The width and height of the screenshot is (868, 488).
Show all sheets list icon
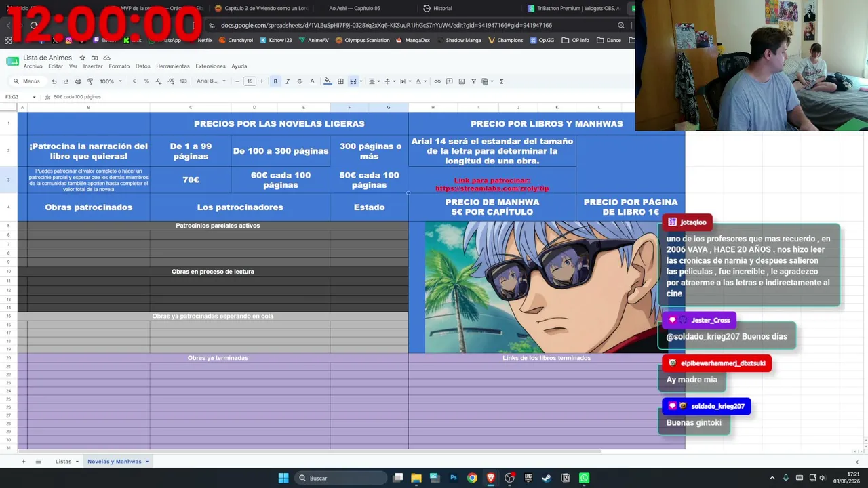(39, 462)
